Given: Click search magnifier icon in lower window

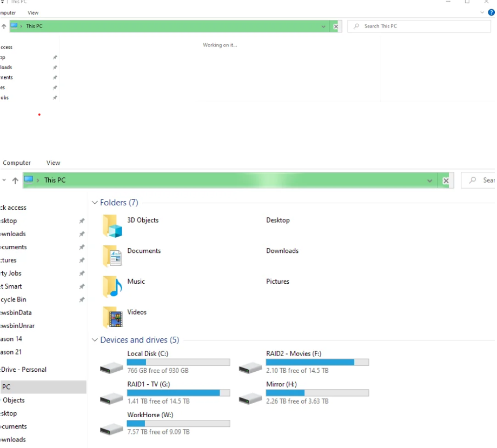Looking at the screenshot, I should click(x=473, y=180).
